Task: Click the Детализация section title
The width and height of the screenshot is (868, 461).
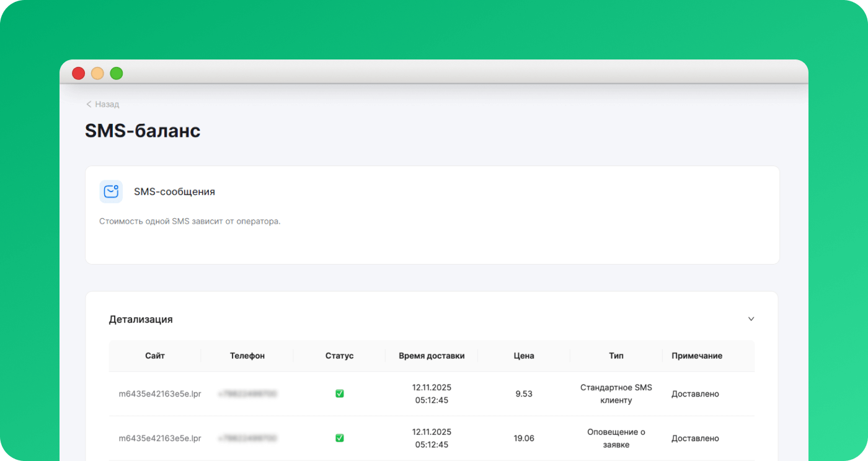Action: [x=141, y=320]
